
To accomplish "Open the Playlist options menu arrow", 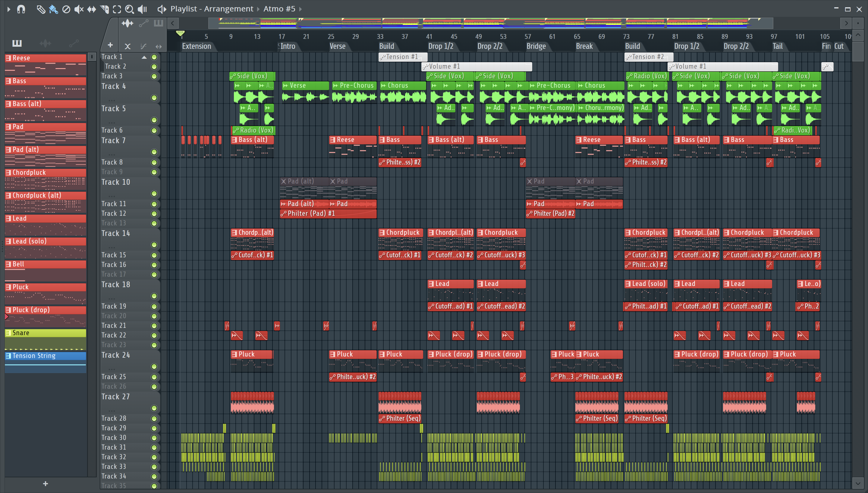I will tap(8, 9).
